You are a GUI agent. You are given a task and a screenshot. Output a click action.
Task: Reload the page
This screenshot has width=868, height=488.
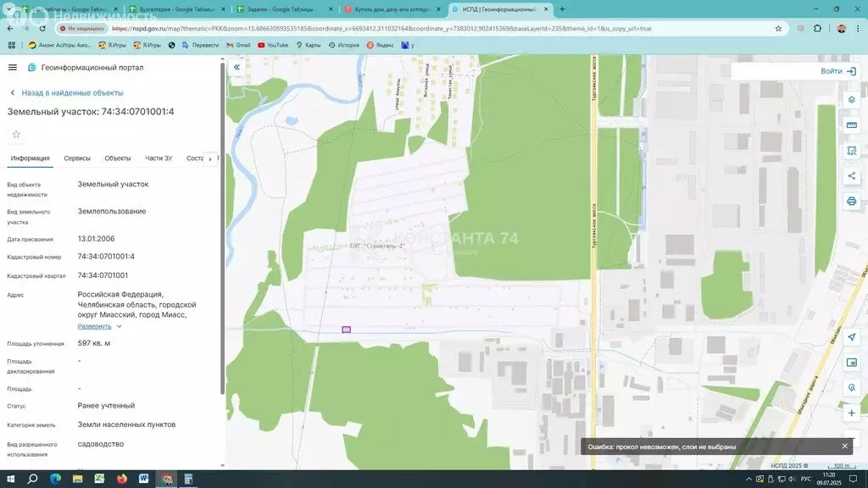point(42,29)
